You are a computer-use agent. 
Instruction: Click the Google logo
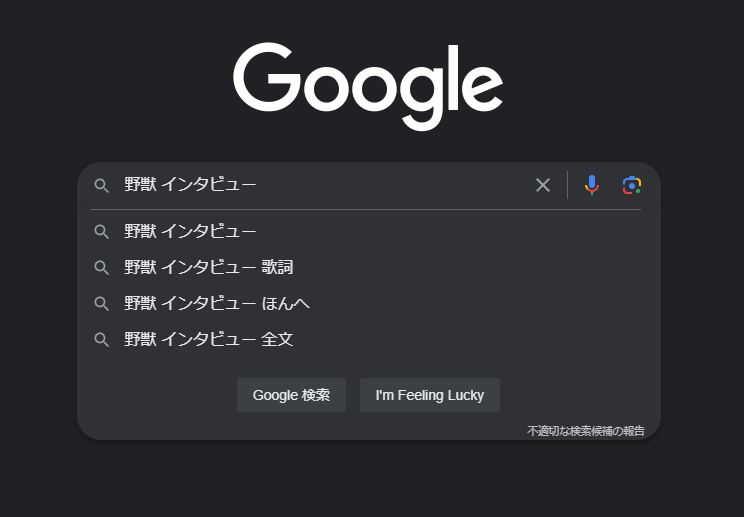point(368,86)
